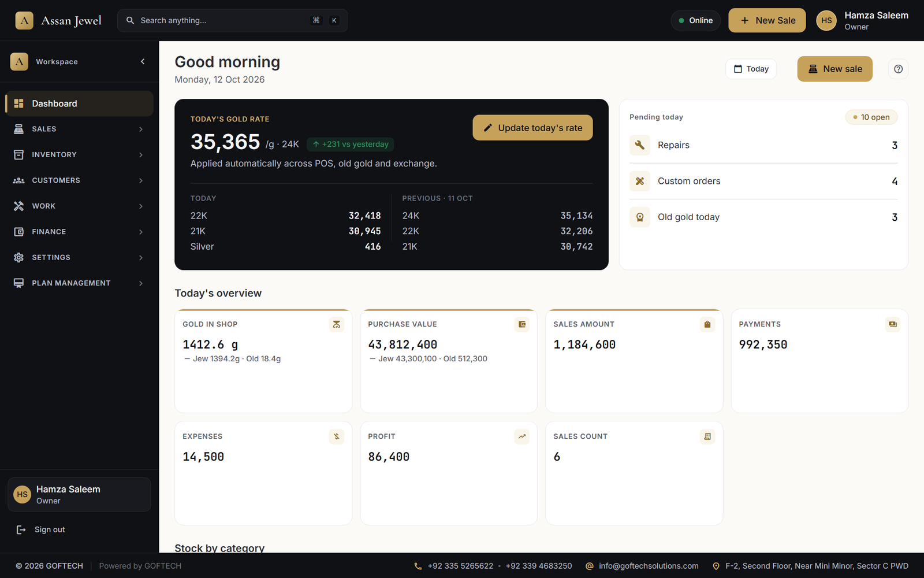The height and width of the screenshot is (578, 924).
Task: Click the Assan Jewel logo icon
Action: (24, 20)
